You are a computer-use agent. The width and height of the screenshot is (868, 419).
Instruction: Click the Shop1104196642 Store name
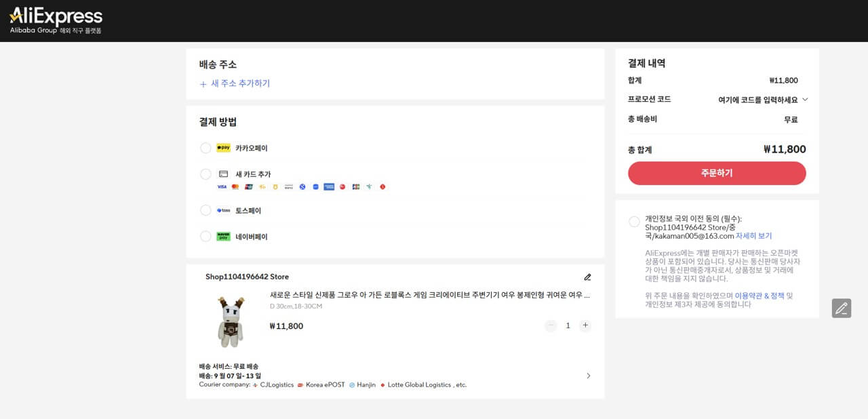tap(247, 277)
